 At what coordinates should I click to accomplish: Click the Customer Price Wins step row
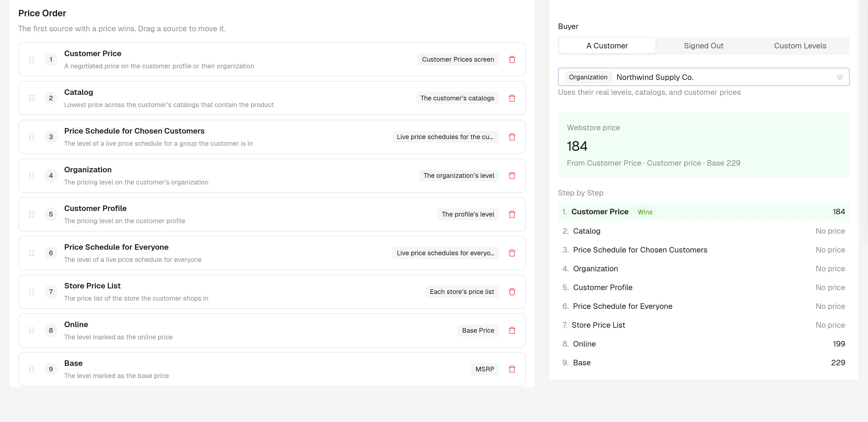[x=704, y=212]
